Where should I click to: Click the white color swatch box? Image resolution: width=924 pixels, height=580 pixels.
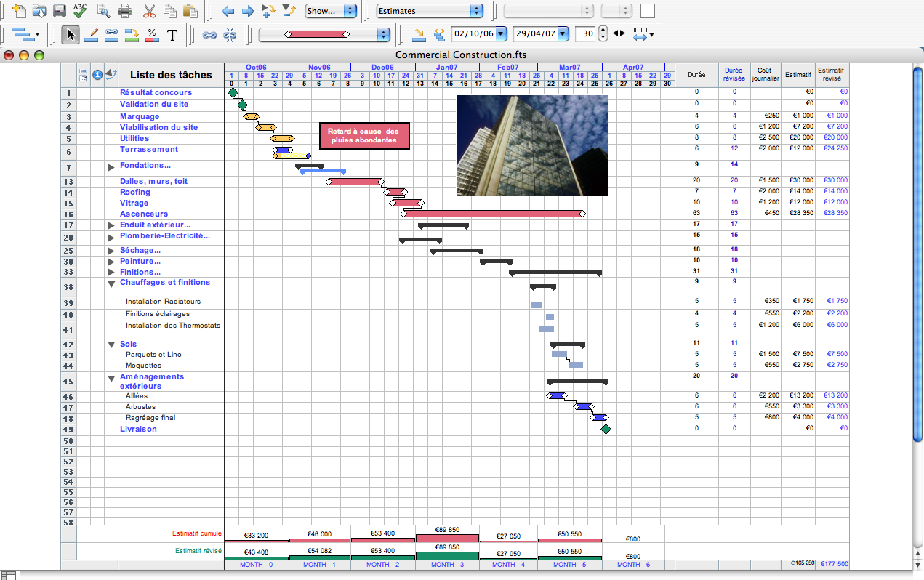coord(648,11)
